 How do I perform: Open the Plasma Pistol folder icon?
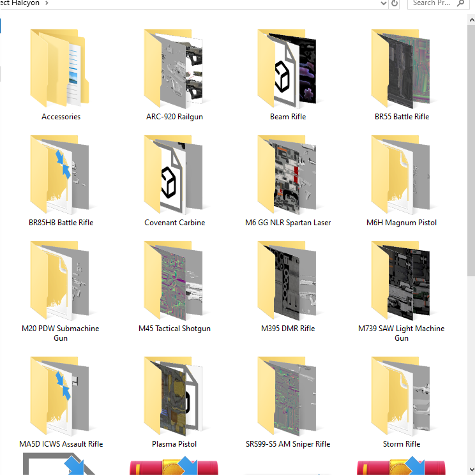(173, 396)
